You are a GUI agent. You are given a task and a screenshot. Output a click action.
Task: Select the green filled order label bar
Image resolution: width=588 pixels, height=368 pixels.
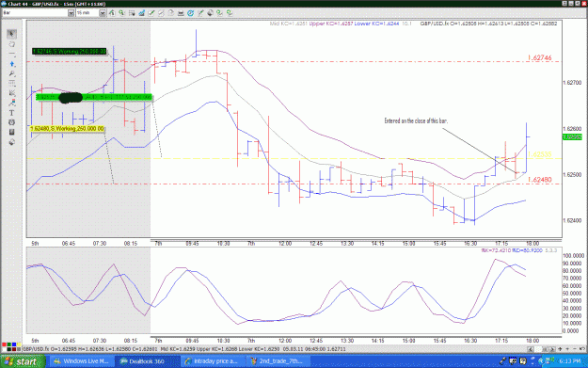94,98
